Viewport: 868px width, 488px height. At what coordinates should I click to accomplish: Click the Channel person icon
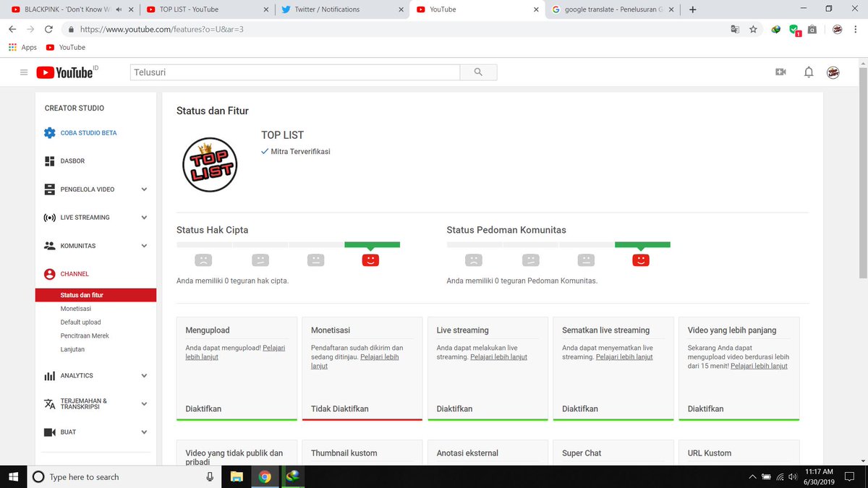49,274
